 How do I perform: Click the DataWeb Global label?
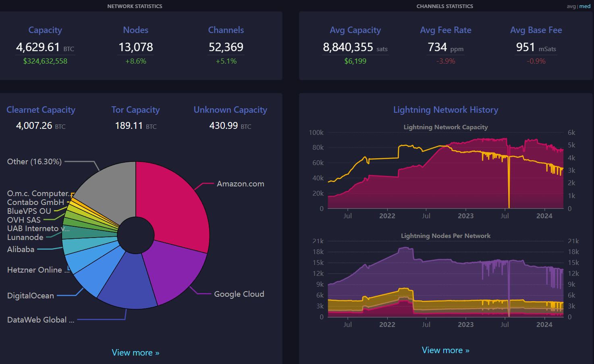41,320
